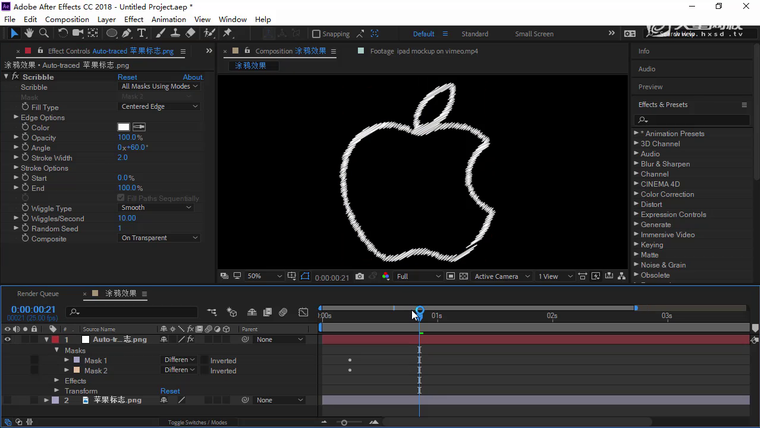Screen dimensions: 760x428
Task: Click Reset link for Scribble effect
Action: tap(127, 77)
